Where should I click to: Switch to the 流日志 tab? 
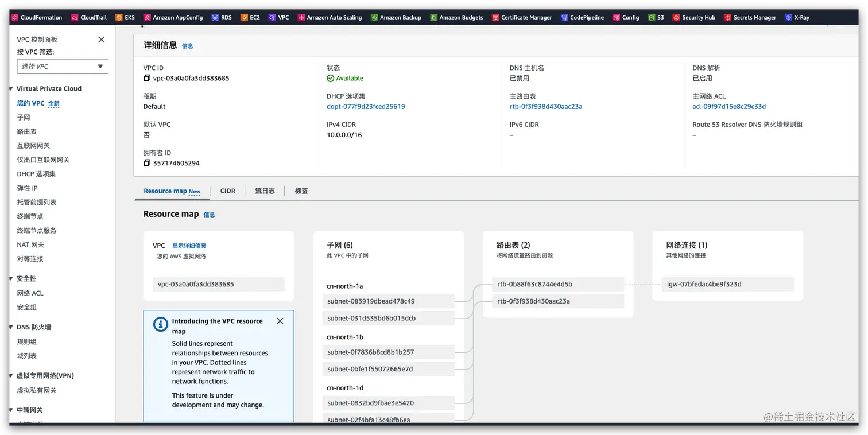265,191
